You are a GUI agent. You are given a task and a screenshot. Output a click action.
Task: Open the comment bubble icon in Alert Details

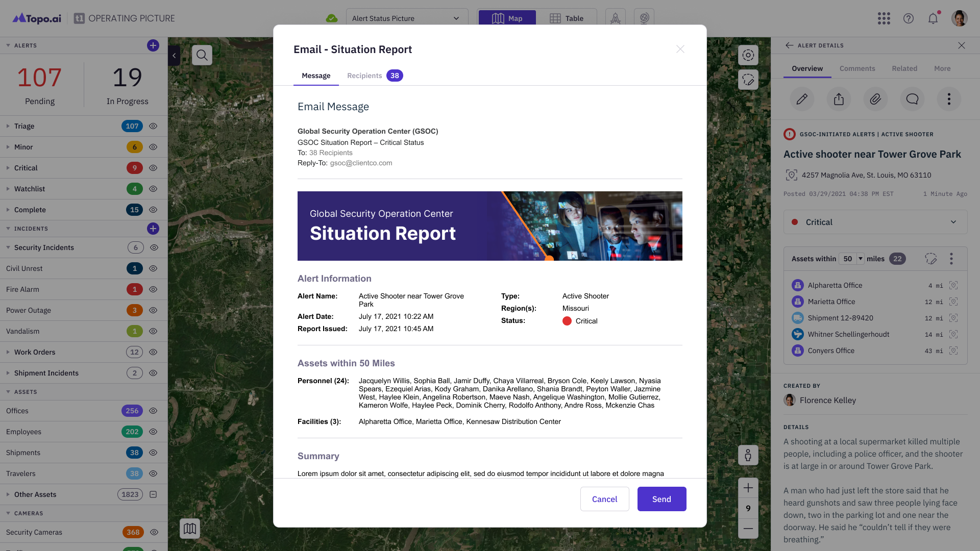(x=912, y=99)
